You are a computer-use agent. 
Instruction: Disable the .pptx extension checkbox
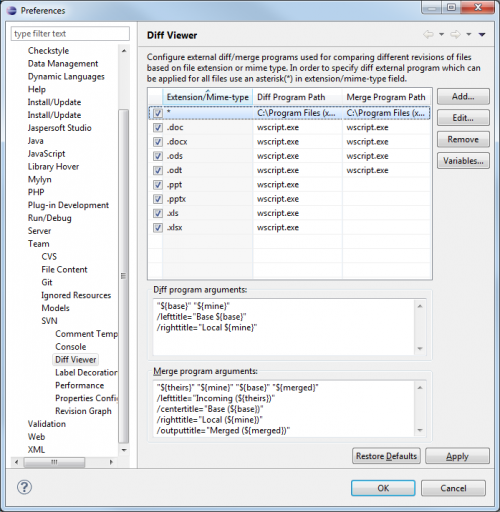157,199
